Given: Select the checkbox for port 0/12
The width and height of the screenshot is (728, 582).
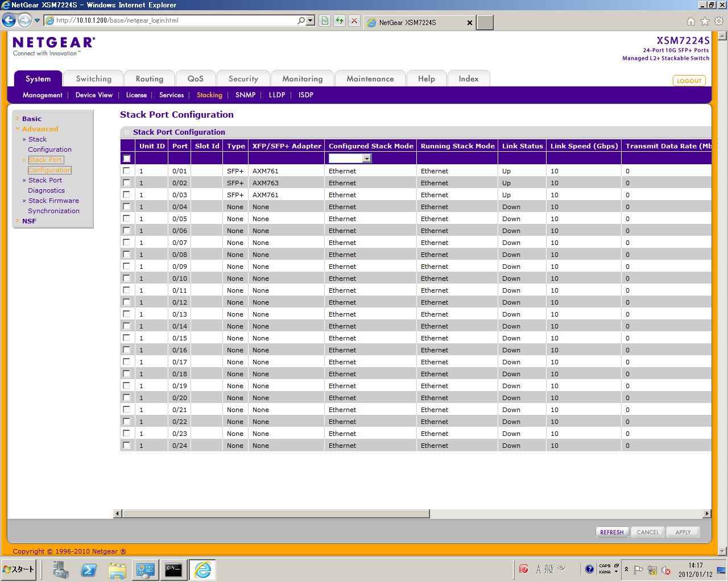Looking at the screenshot, I should [126, 302].
